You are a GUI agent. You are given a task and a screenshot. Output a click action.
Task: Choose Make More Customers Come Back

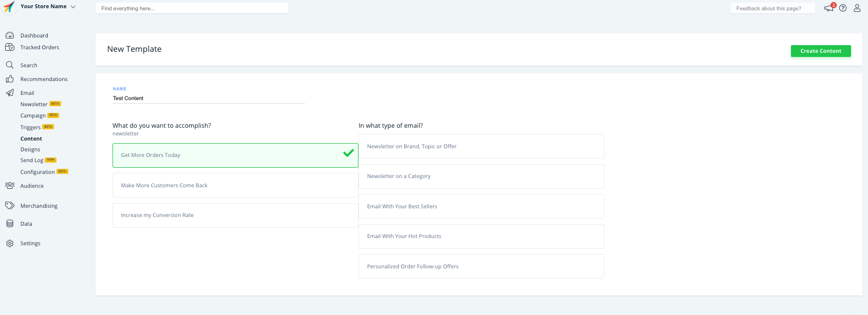(235, 185)
